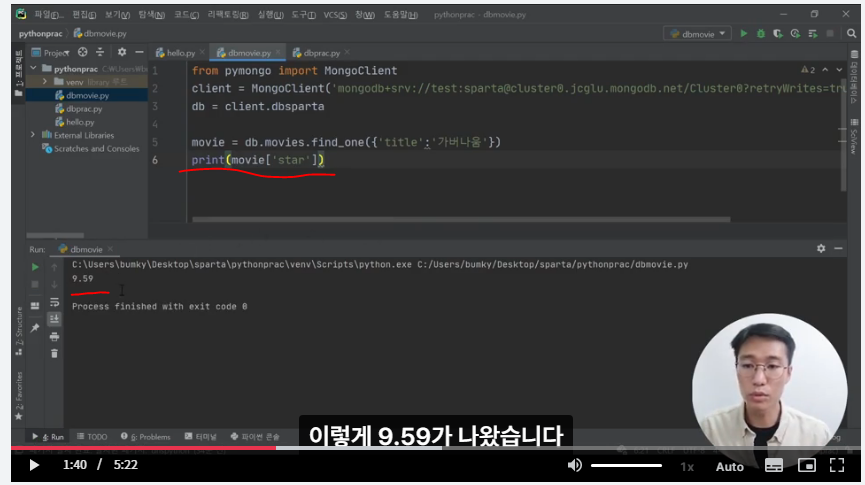
Task: Click the stop square in Run panel
Action: click(x=35, y=284)
